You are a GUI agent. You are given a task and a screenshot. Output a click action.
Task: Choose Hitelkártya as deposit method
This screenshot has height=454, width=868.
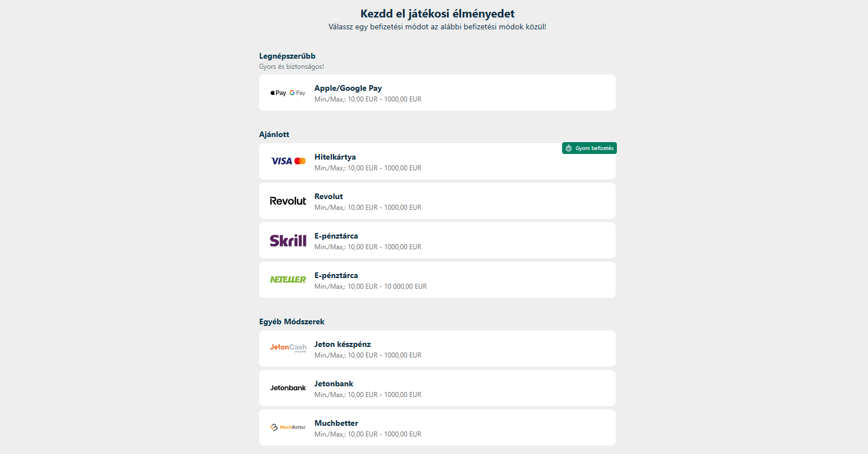tap(335, 157)
